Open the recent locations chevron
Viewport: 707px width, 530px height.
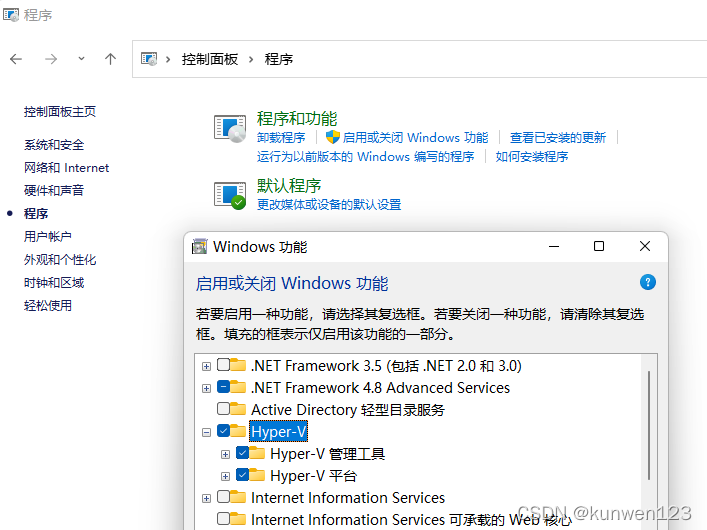click(81, 59)
